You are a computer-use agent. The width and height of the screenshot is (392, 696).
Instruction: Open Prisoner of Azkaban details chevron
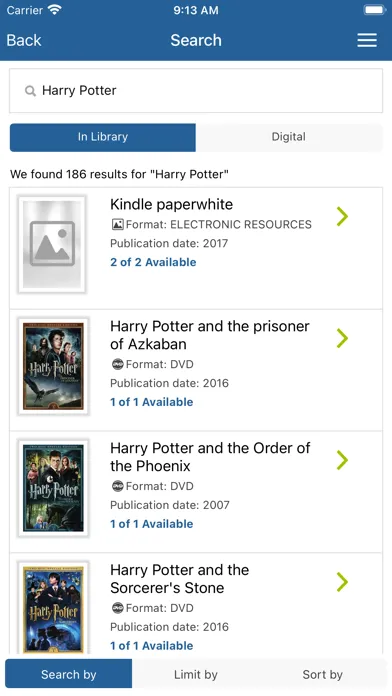[x=342, y=338]
